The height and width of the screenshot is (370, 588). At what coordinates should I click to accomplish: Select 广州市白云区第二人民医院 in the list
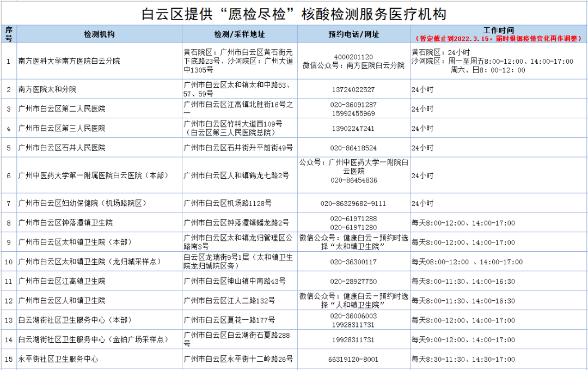[62, 109]
